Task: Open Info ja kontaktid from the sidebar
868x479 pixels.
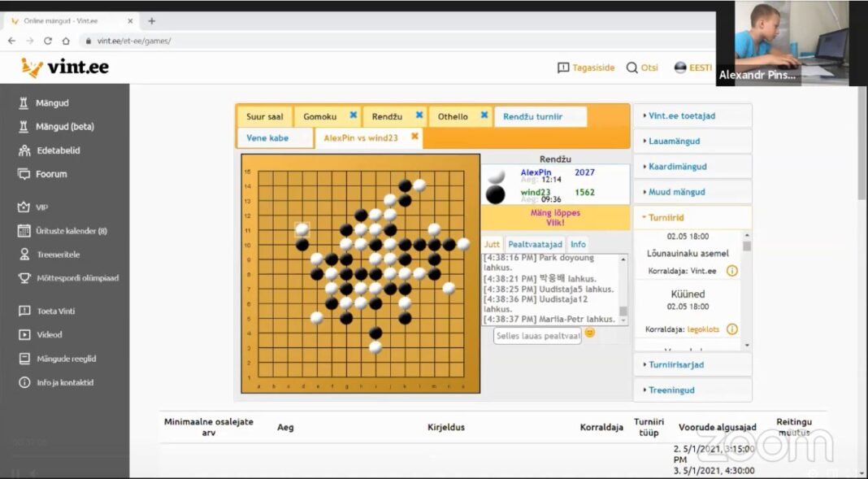Action: (x=65, y=382)
